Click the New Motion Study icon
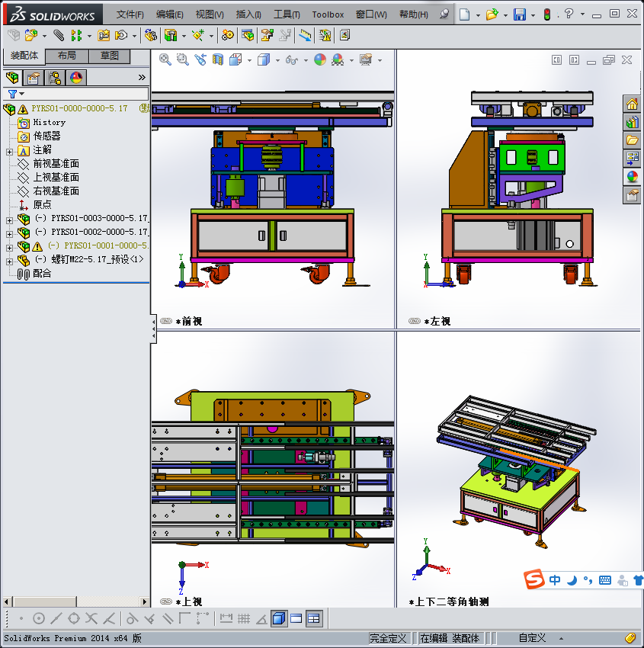The width and height of the screenshot is (644, 648). (227, 36)
